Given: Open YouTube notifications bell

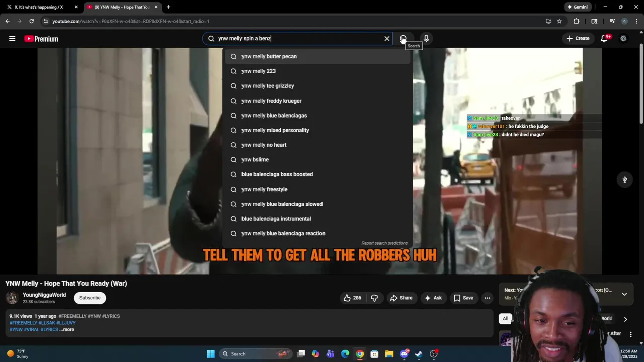Looking at the screenshot, I should point(605,39).
